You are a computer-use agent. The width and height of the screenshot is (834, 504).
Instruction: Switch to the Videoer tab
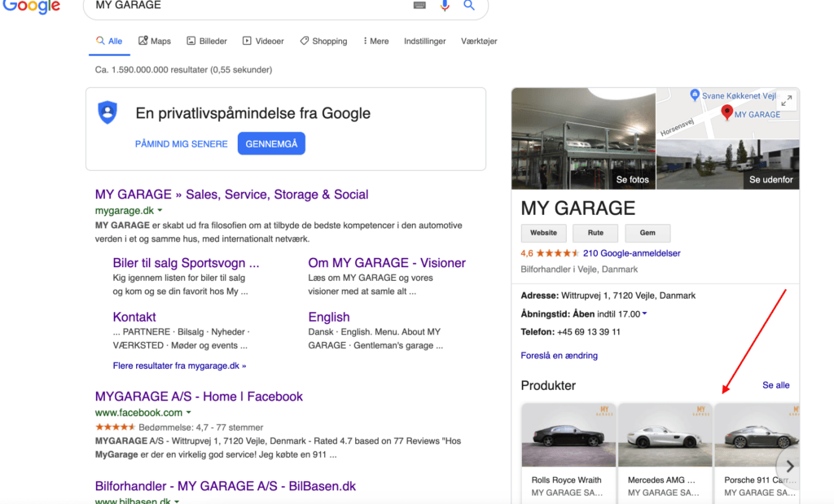[x=263, y=41]
